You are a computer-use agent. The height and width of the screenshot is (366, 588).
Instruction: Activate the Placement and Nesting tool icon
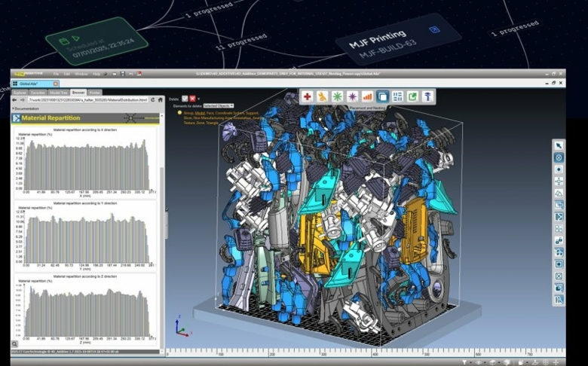[382, 96]
